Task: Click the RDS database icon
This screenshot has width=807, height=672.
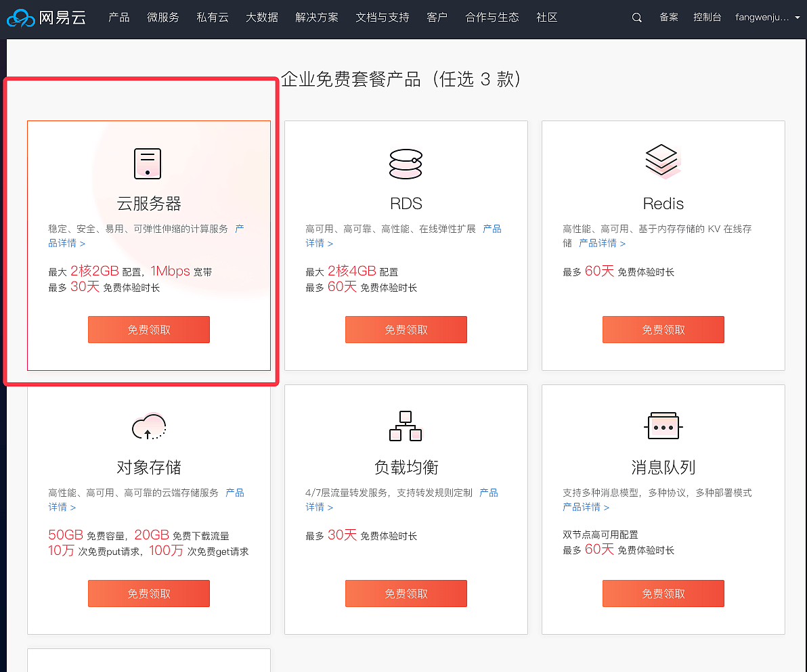Action: click(406, 164)
